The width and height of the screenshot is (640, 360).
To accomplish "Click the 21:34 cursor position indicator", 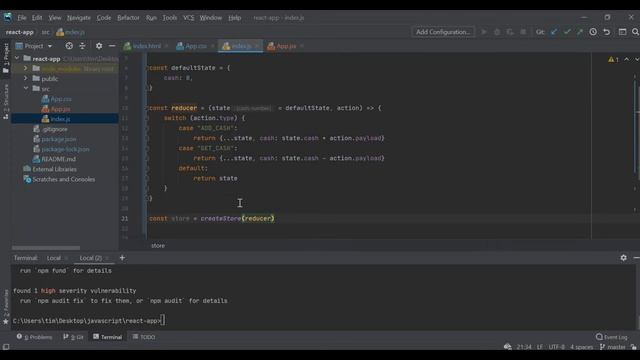I will pyautogui.click(x=524, y=347).
